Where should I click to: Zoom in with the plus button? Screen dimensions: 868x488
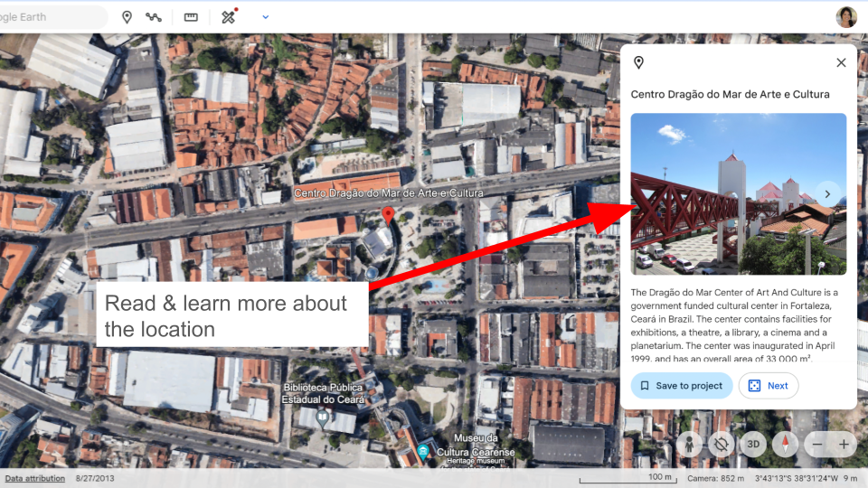pyautogui.click(x=844, y=445)
